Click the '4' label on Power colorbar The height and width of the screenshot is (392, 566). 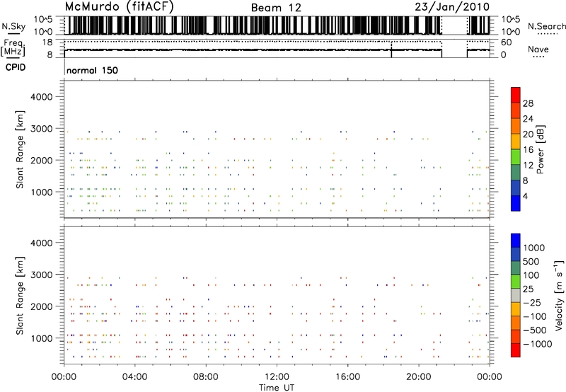525,197
